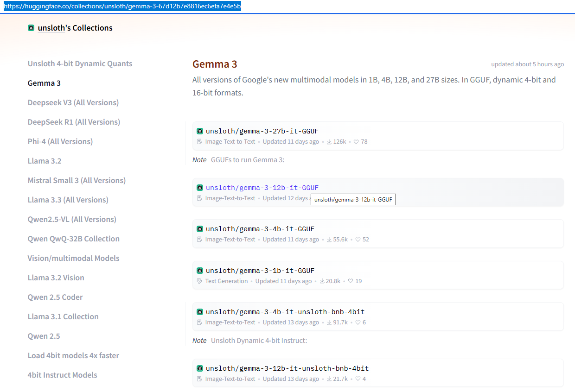Open 4bit Instruct Models collection

point(63,375)
